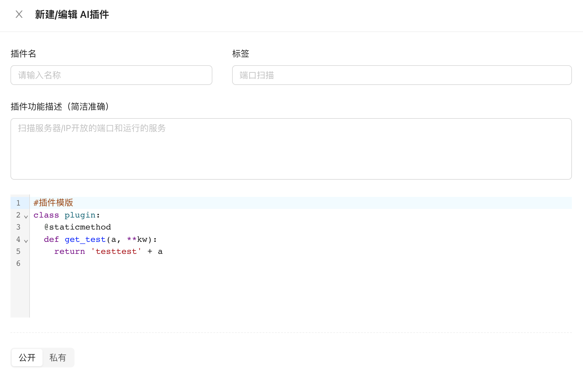Click the get_test function name
The width and height of the screenshot is (583, 392).
(85, 239)
